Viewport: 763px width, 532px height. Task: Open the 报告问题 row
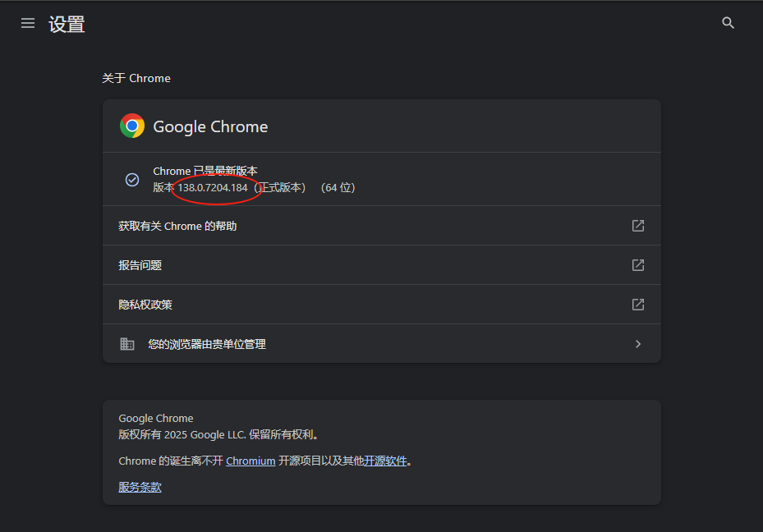click(x=381, y=265)
